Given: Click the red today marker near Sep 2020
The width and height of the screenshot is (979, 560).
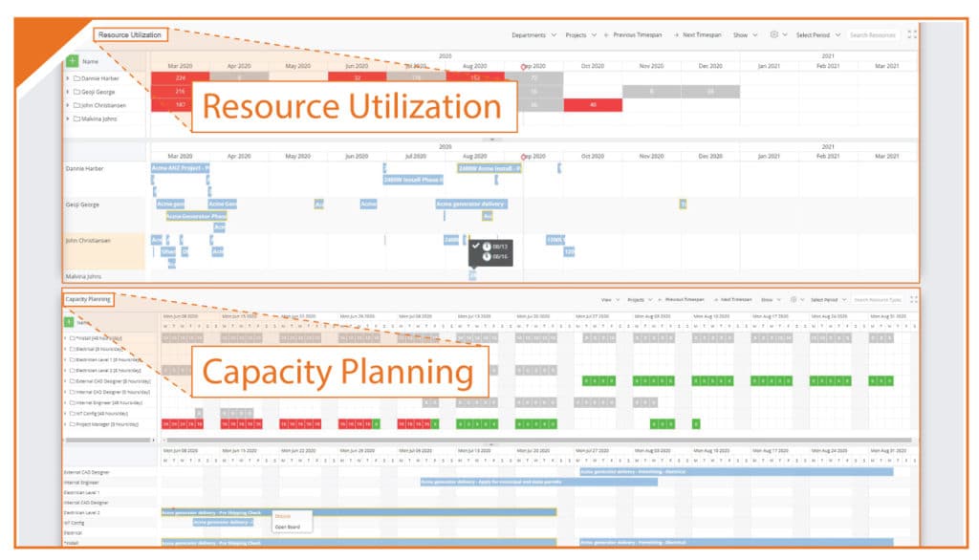Looking at the screenshot, I should (x=523, y=67).
